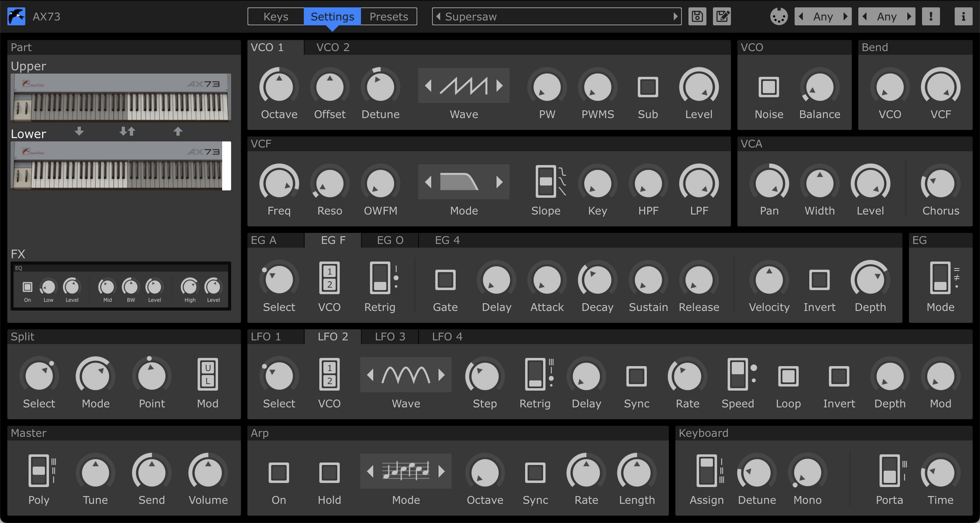Enable the Noise toggle in VCO panel
980x523 pixels.
pos(768,87)
